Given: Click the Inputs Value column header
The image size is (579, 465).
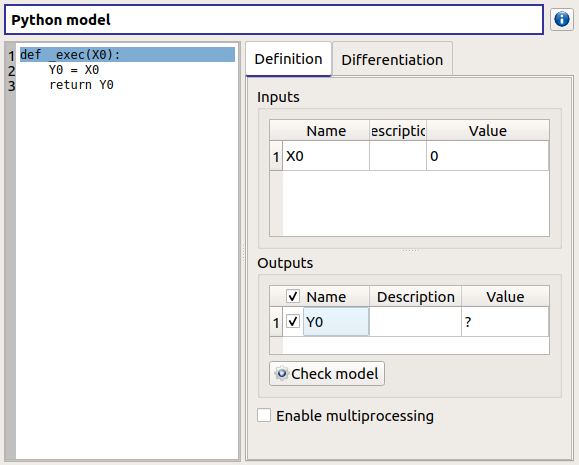Looking at the screenshot, I should coord(487,131).
